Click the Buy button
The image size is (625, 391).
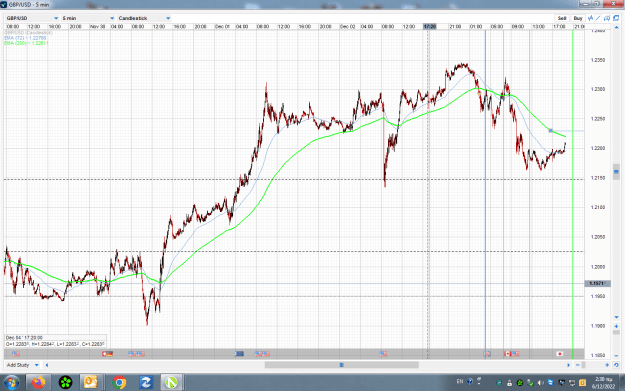point(578,18)
